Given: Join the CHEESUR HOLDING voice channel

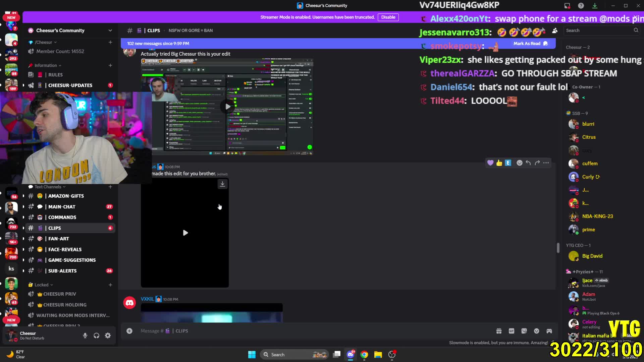Looking at the screenshot, I should (x=70, y=305).
